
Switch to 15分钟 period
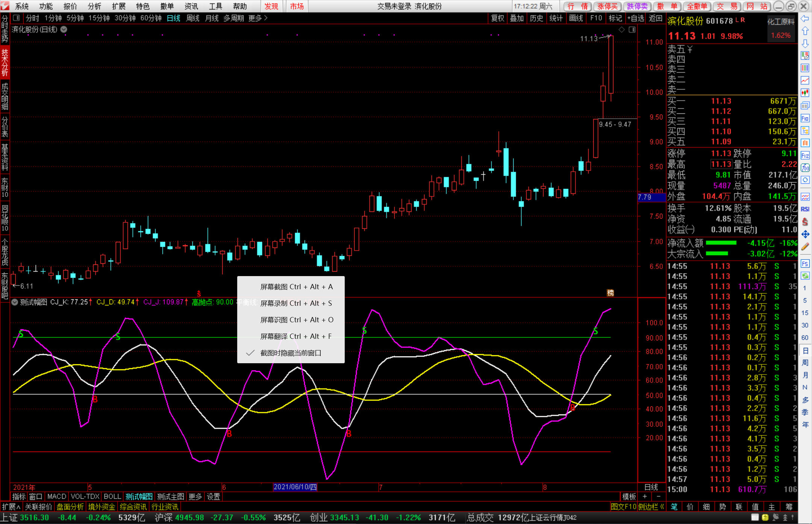(99, 18)
